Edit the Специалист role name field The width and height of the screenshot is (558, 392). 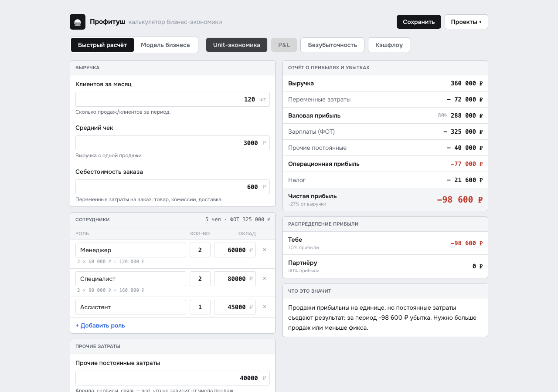(131, 279)
